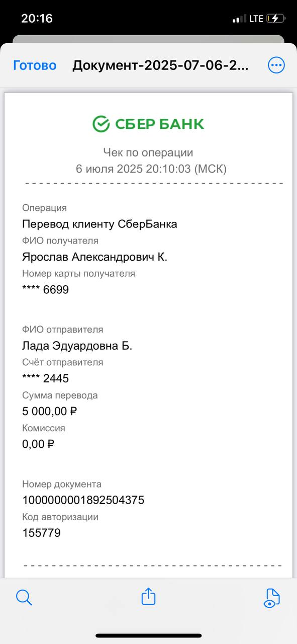Image resolution: width=297 pixels, height=644 pixels.
Task: Tap the magnifying glass search icon
Action: pyautogui.click(x=24, y=597)
